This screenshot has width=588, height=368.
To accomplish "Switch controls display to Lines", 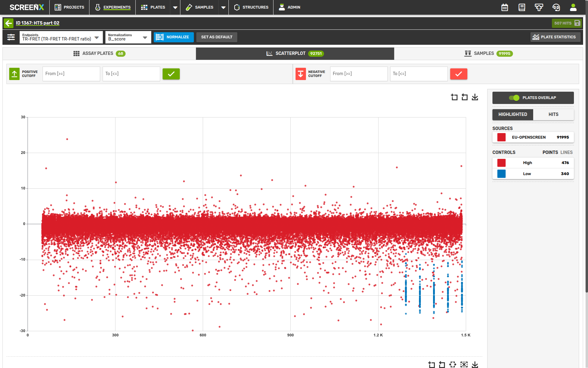I will coord(566,152).
